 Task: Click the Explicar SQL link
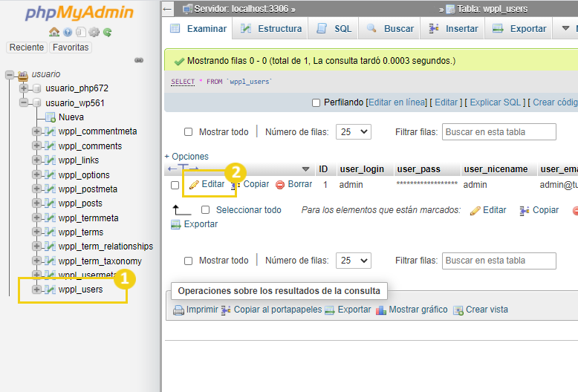pos(496,102)
